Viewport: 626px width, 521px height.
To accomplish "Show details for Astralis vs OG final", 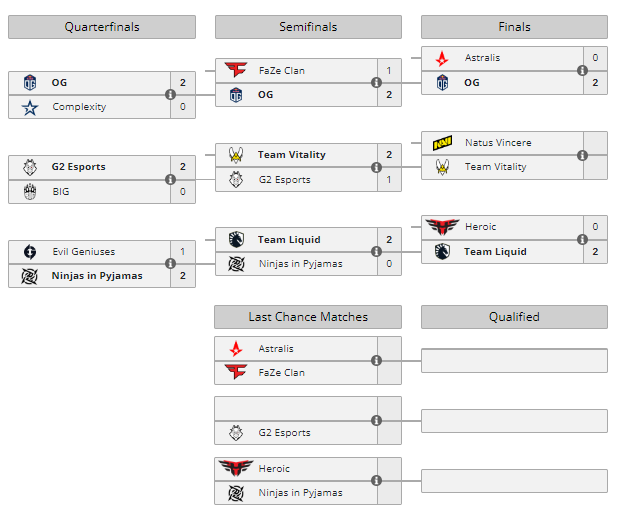I will (583, 70).
